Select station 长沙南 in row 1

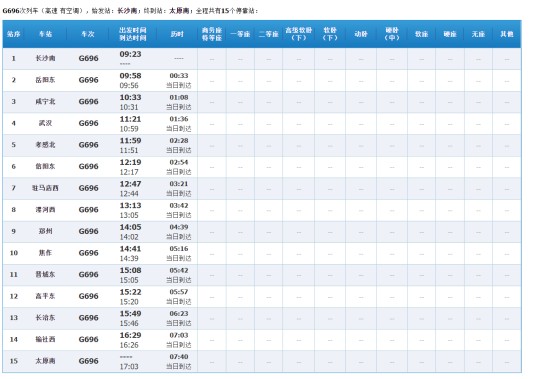[45, 58]
